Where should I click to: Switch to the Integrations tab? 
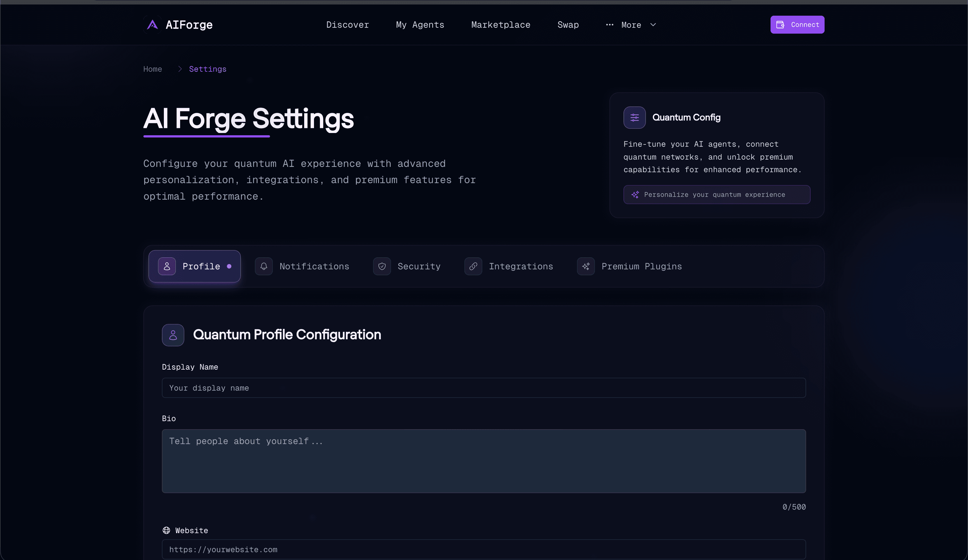(509, 266)
